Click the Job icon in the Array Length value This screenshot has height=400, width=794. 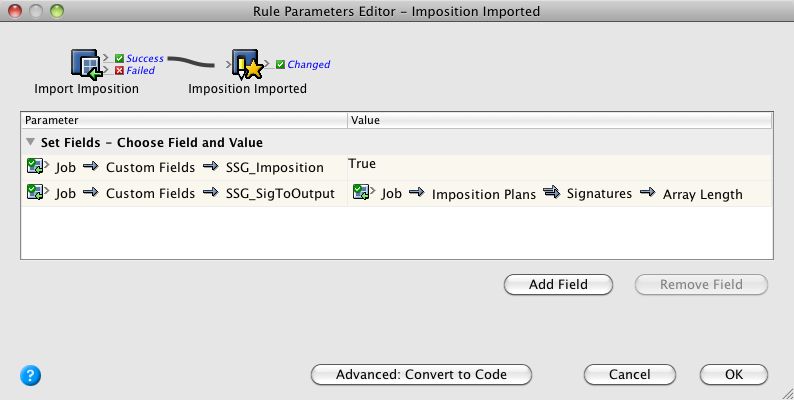(361, 192)
